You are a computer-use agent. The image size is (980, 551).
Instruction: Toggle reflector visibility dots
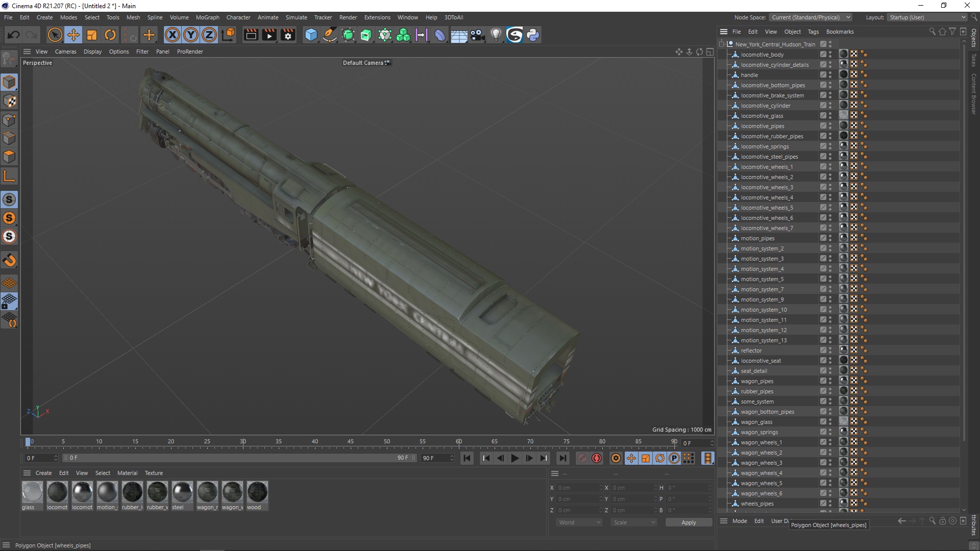[830, 350]
